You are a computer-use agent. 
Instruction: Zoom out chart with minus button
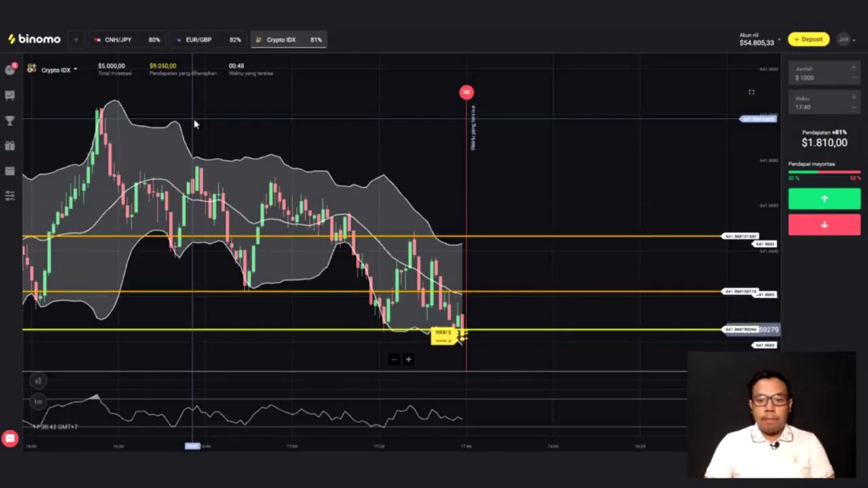tap(395, 359)
